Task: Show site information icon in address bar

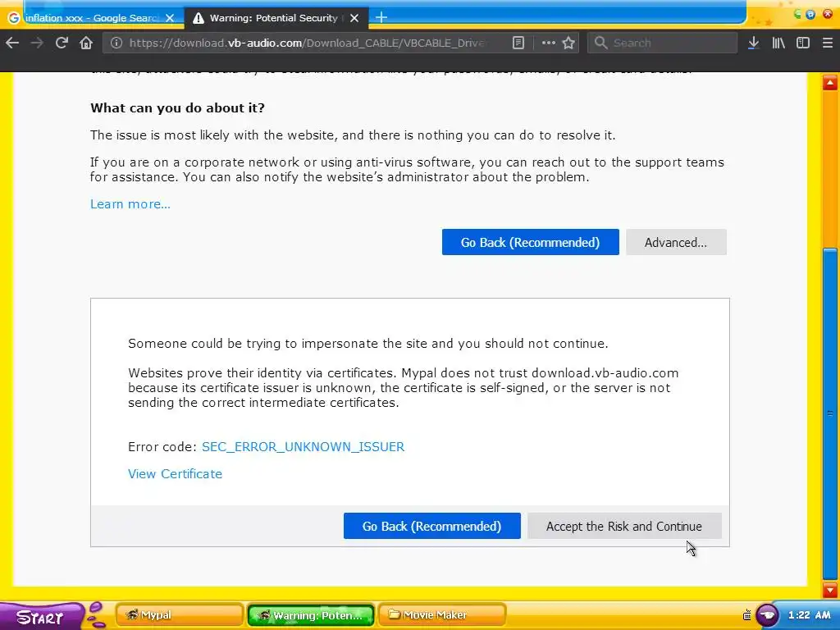Action: pyautogui.click(x=116, y=43)
